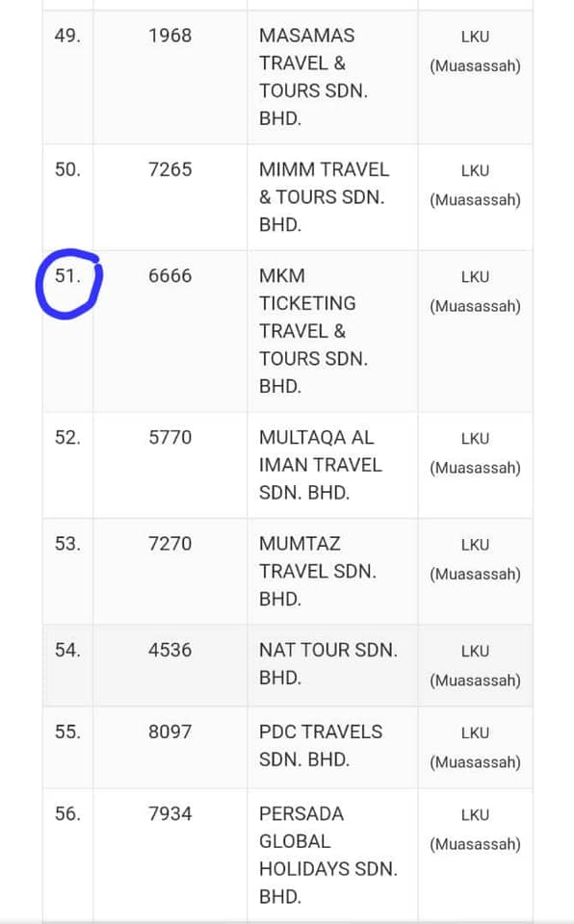Click row number 56
This screenshot has height=924, width=574.
click(67, 814)
